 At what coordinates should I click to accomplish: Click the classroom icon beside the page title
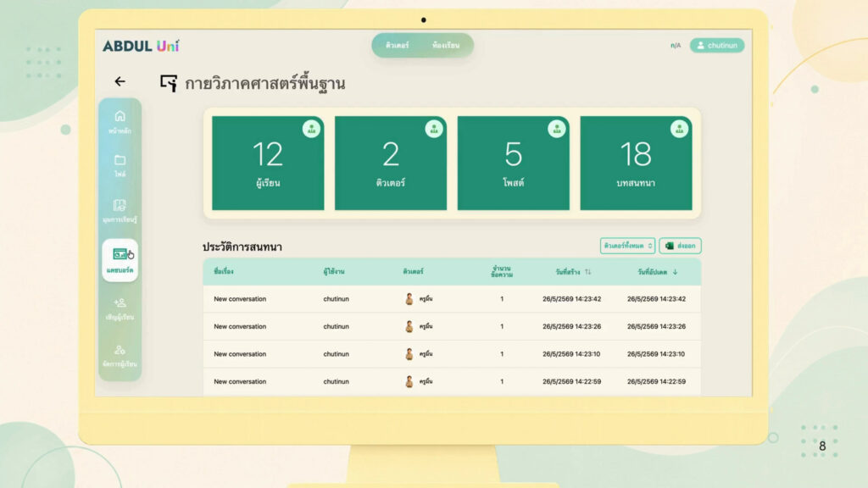click(169, 83)
